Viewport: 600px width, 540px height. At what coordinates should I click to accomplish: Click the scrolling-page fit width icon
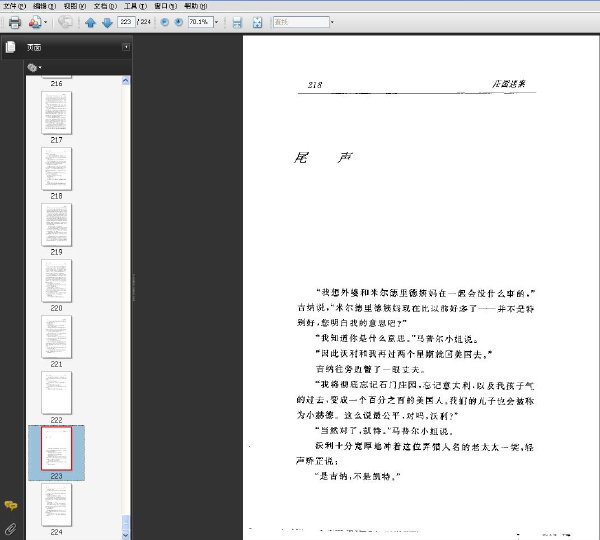coord(237,23)
